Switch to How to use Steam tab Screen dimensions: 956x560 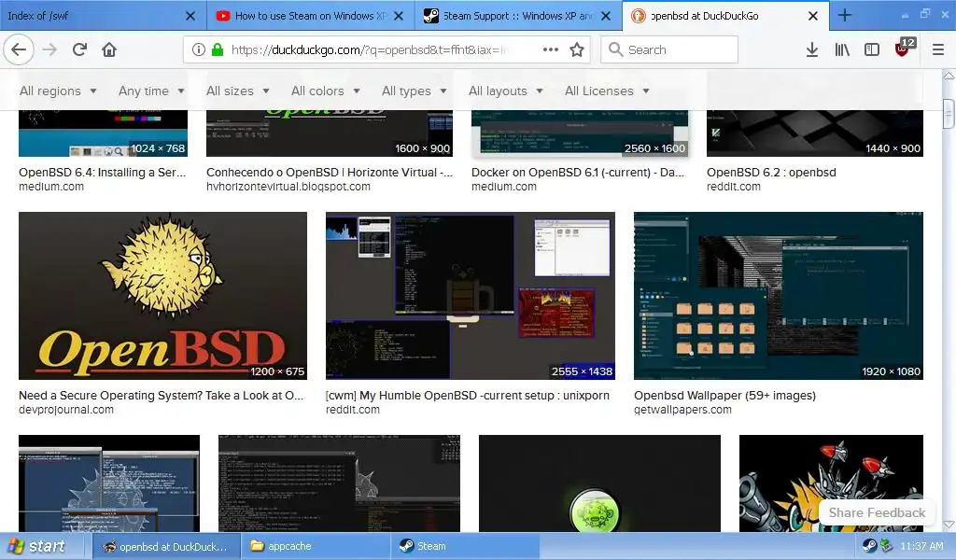pyautogui.click(x=311, y=16)
